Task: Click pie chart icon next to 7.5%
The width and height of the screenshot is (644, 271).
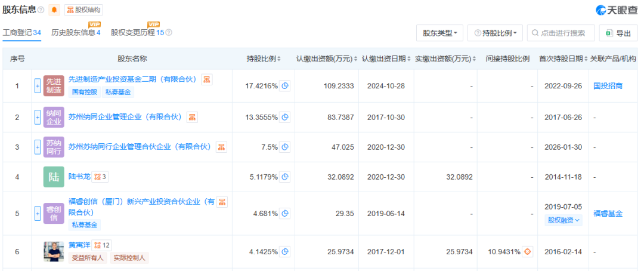Action: [284, 147]
